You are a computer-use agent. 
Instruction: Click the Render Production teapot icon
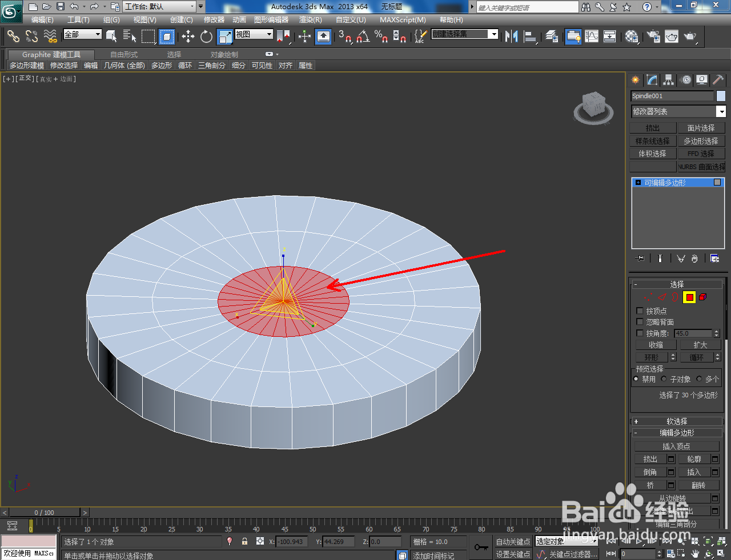click(690, 37)
